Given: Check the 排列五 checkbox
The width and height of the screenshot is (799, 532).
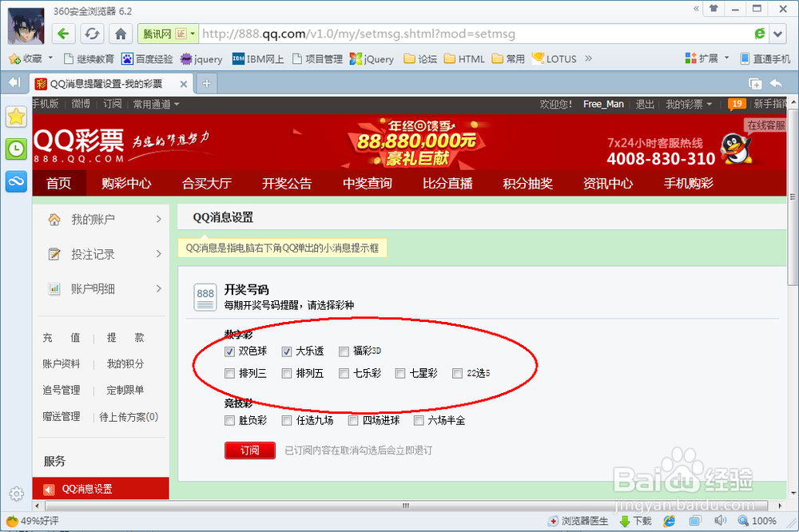Looking at the screenshot, I should tap(287, 374).
